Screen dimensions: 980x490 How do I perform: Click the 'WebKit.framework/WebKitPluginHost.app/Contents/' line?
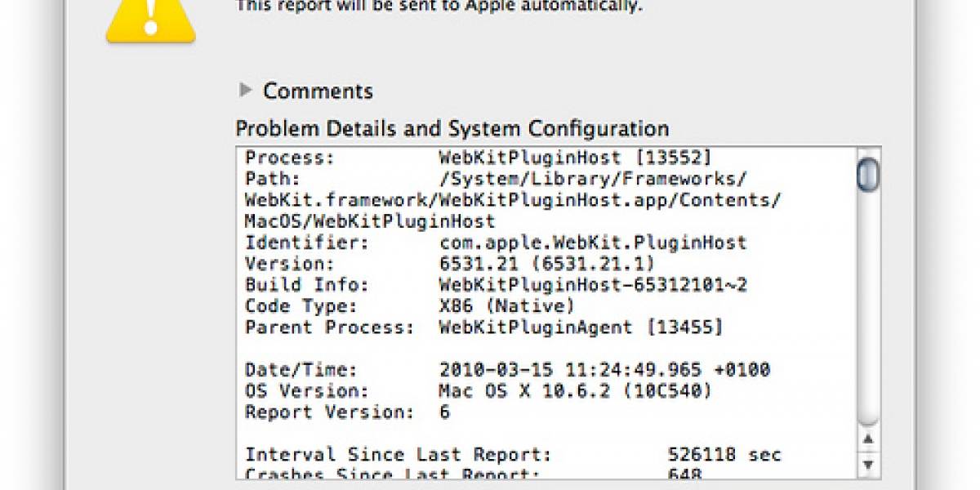coord(514,200)
